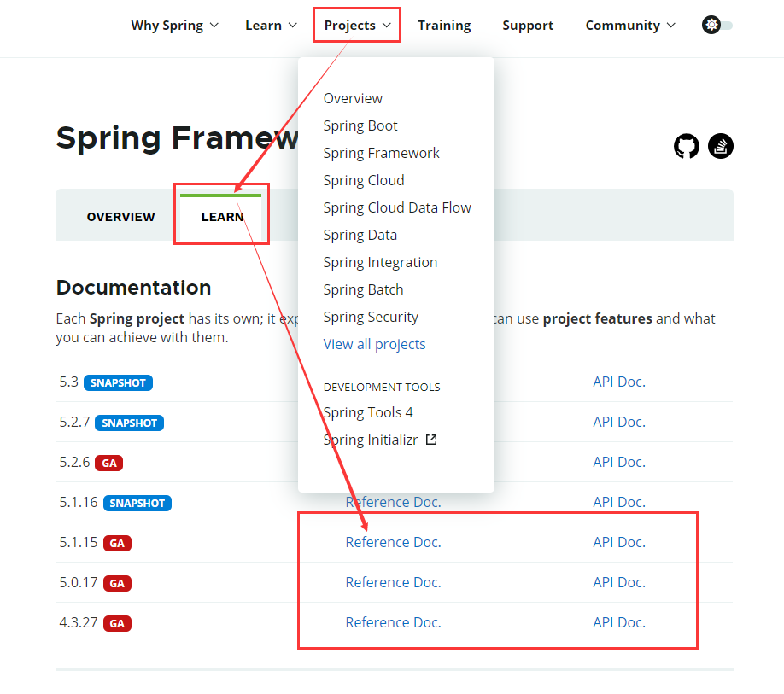Click the version number 4.3.27

tap(79, 622)
